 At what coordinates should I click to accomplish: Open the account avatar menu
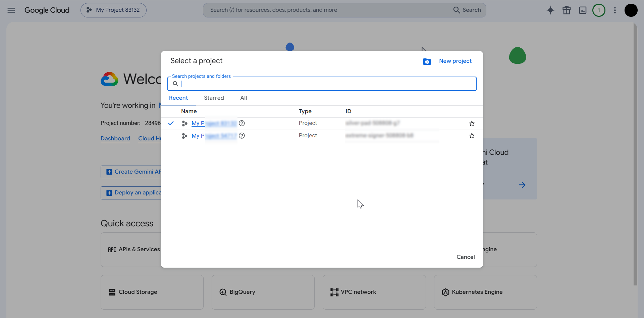tap(631, 10)
